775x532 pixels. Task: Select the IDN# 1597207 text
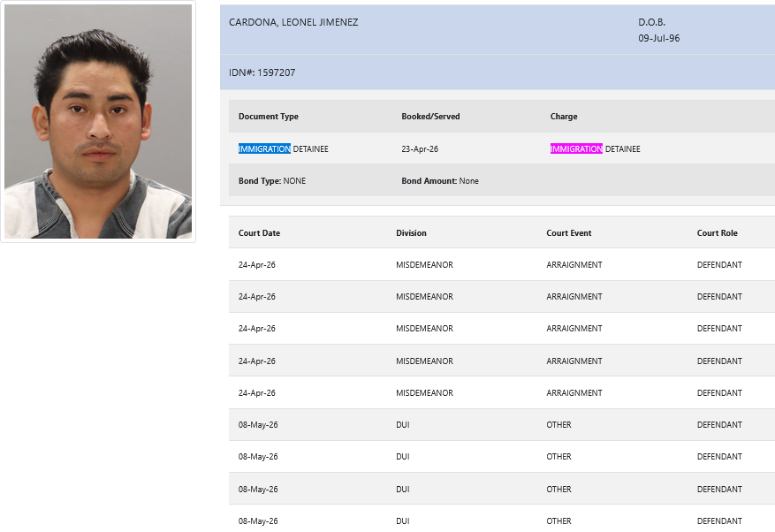262,72
